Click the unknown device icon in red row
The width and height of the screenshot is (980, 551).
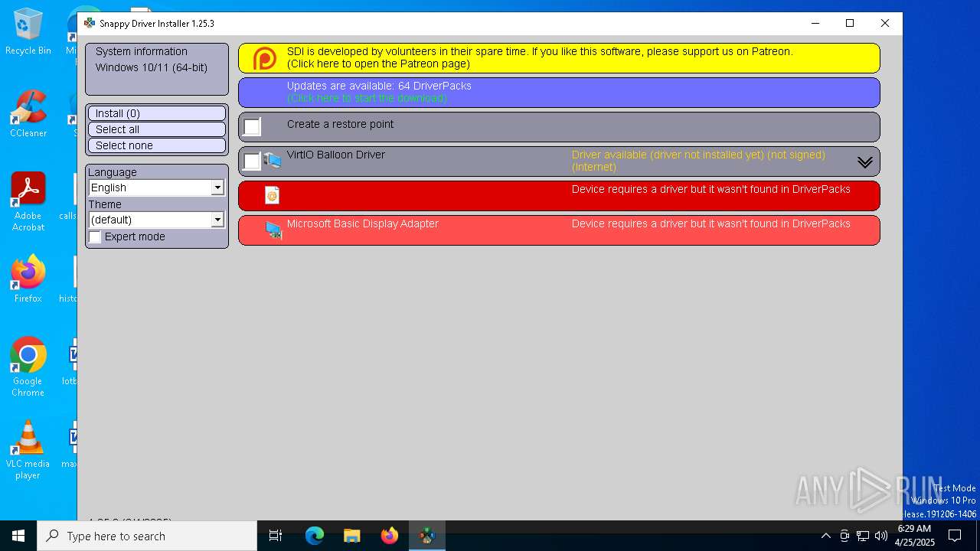point(272,195)
